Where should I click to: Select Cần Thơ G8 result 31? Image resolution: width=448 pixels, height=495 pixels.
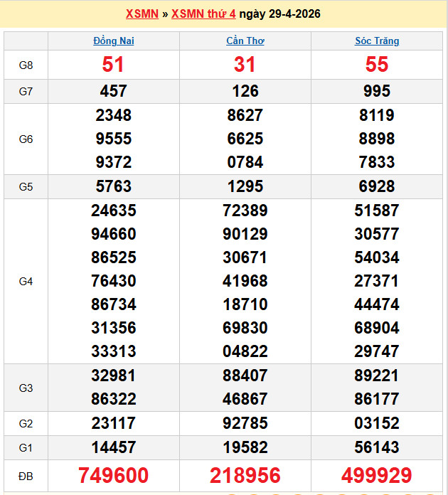pyautogui.click(x=245, y=65)
